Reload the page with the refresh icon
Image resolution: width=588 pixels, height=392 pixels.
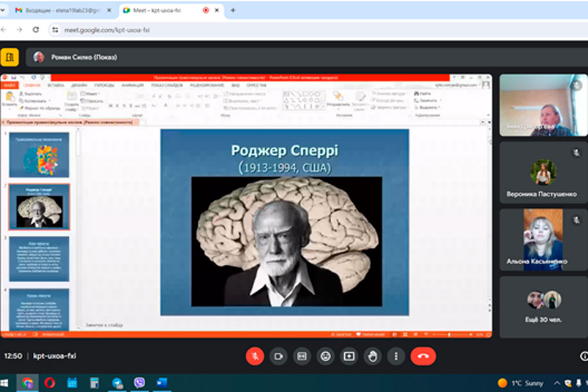tap(36, 29)
